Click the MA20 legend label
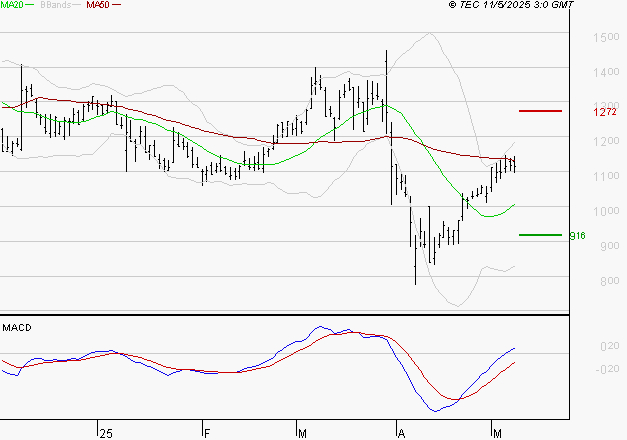The height and width of the screenshot is (440, 627). coord(12,5)
